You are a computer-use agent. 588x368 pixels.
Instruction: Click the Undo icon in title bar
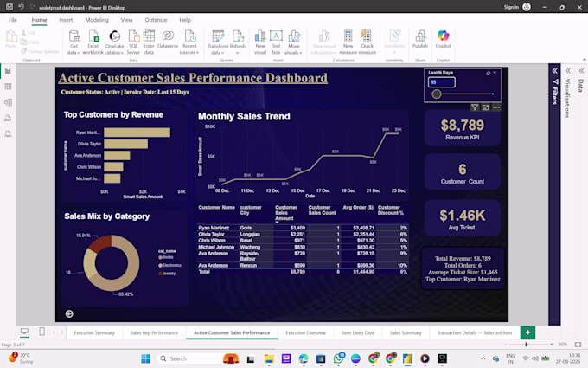point(22,7)
